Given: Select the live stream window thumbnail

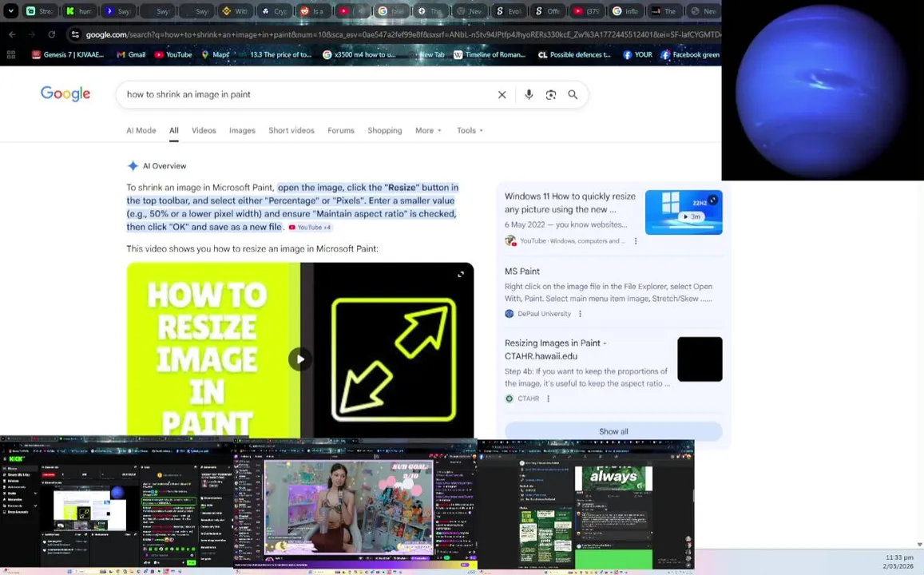Looking at the screenshot, I should tap(355, 506).
